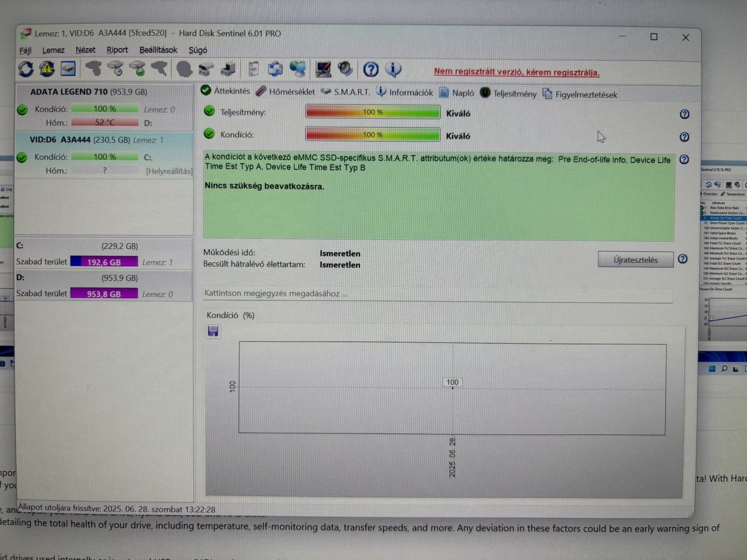Open the Lemez menu
The image size is (747, 560).
coord(53,50)
